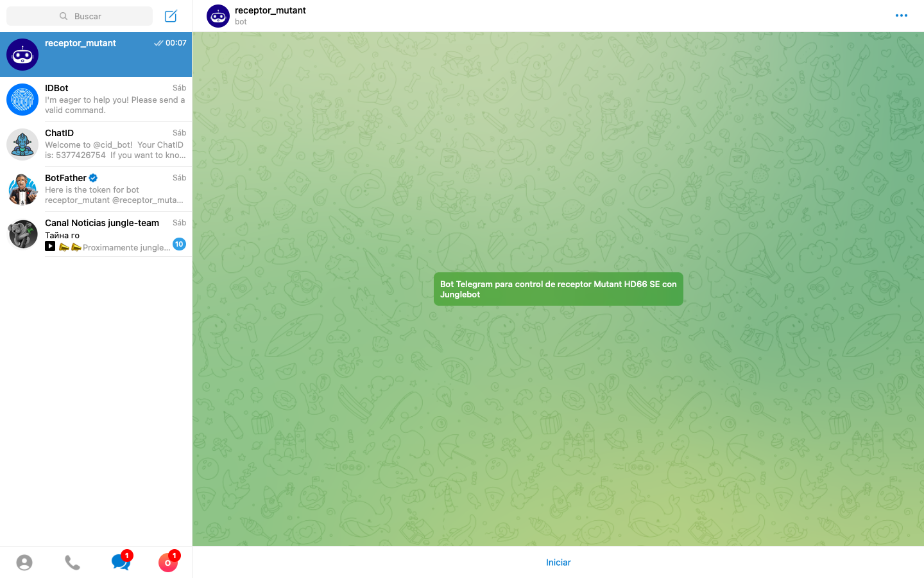Click the ChatID robot avatar
This screenshot has width=924, height=578.
[x=22, y=144]
